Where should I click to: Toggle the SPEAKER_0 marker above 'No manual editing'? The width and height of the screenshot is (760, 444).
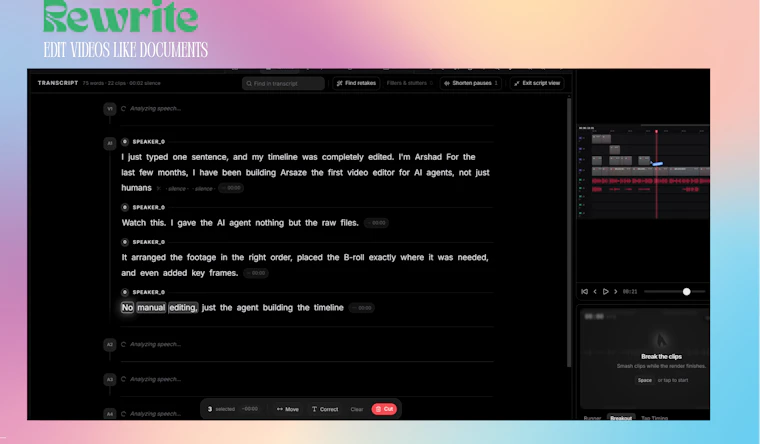coord(125,292)
